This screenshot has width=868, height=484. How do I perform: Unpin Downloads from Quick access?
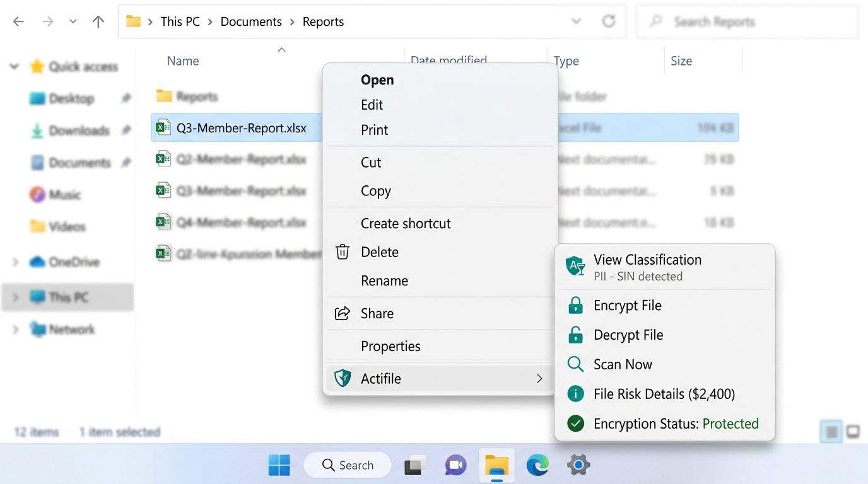126,130
